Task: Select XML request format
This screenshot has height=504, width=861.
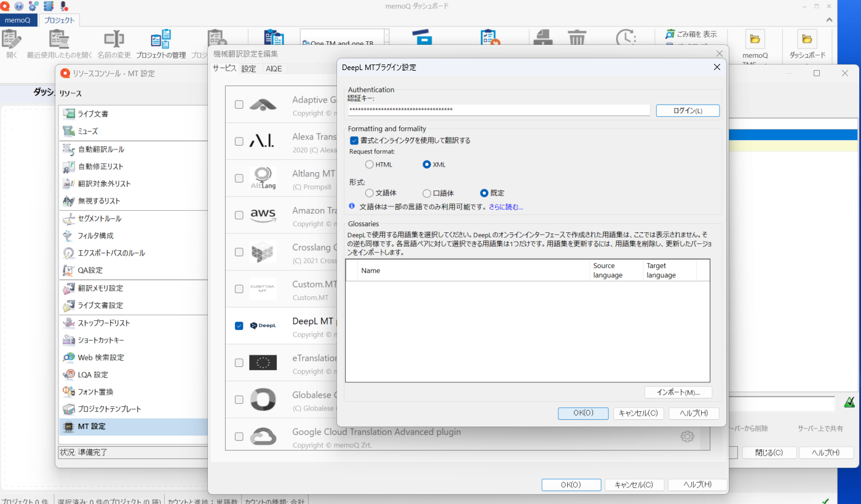Action: [427, 165]
